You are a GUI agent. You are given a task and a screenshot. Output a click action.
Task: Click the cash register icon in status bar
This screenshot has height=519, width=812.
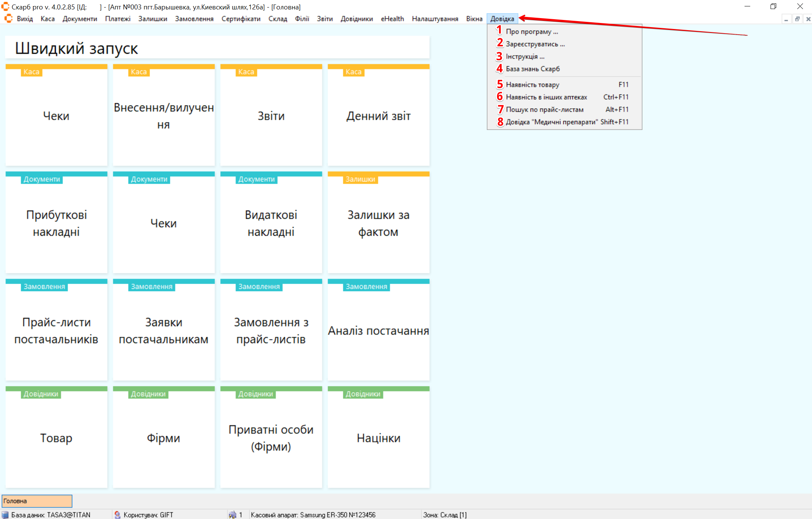[x=232, y=515]
